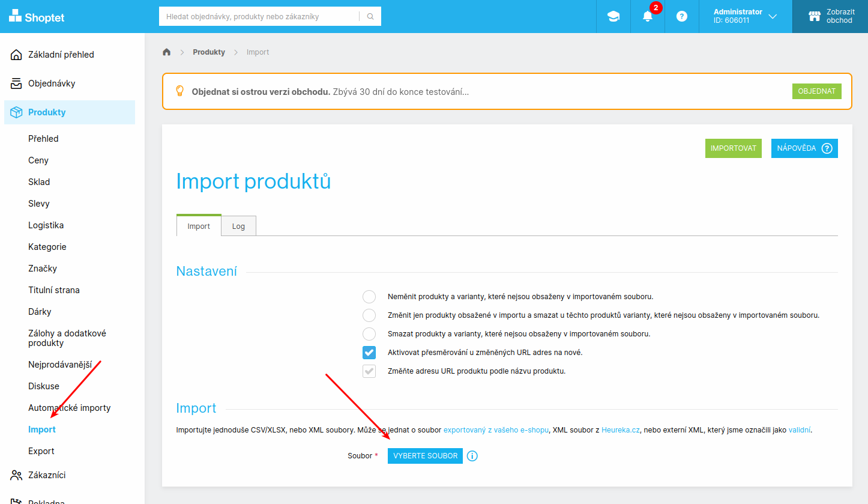868x504 pixels.
Task: Click the search field in the top bar
Action: 258,17
